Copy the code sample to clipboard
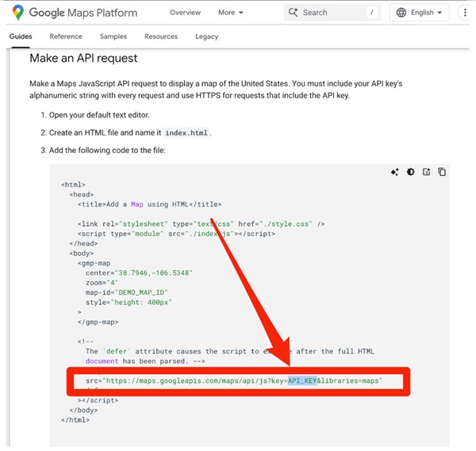The height and width of the screenshot is (451, 476). pyautogui.click(x=442, y=172)
